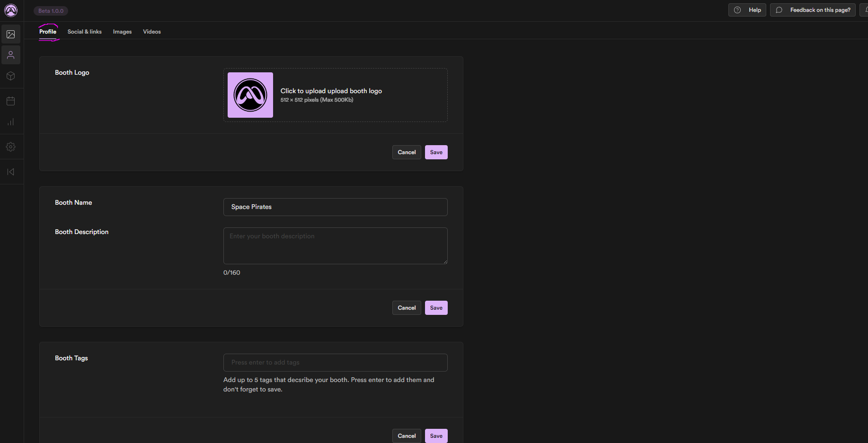Click the Booth Tags input field

[x=335, y=363]
